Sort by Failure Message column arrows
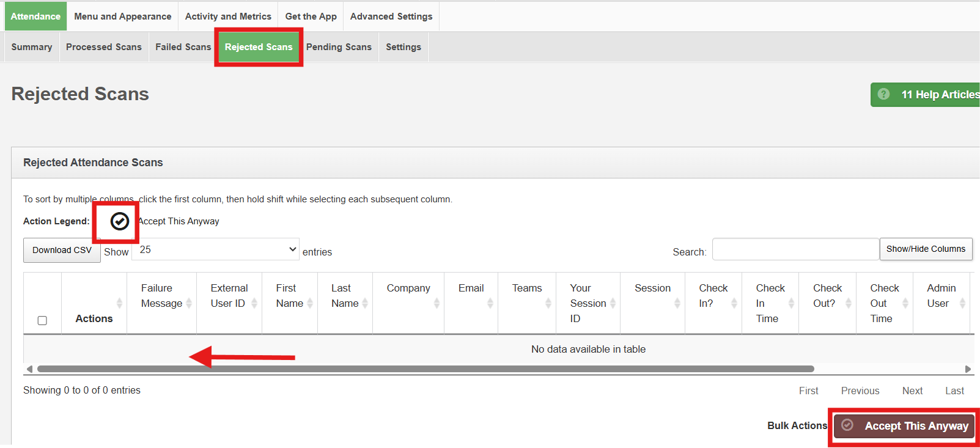The width and height of the screenshot is (980, 448). coord(189,303)
